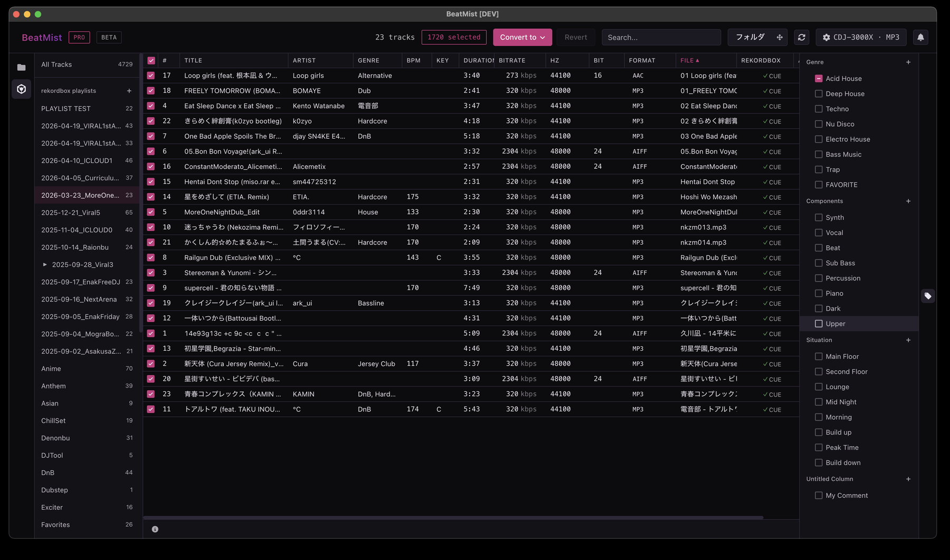Add a new Situation tag
Viewport: 950px width, 560px height.
[908, 340]
